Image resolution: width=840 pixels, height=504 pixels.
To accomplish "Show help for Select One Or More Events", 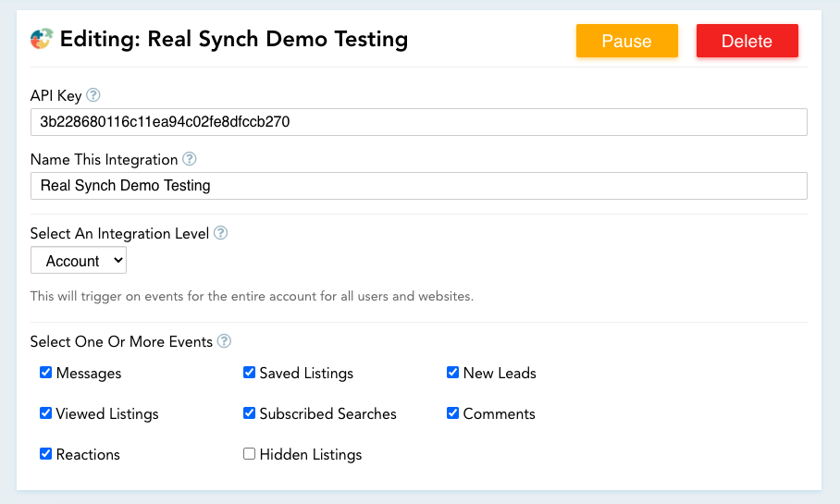I will (x=224, y=341).
